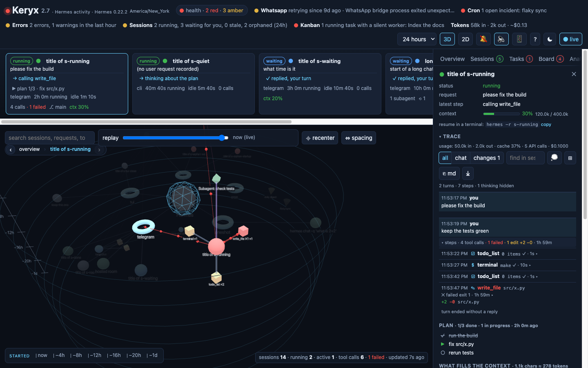This screenshot has width=588, height=368.
Task: Switch to the 2D view
Action: pyautogui.click(x=465, y=39)
